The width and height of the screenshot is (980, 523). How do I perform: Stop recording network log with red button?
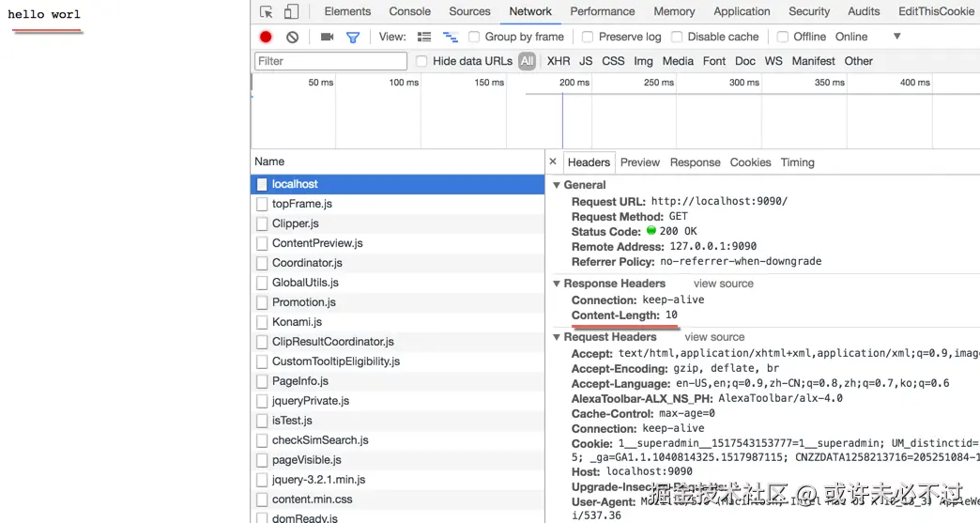coord(266,37)
